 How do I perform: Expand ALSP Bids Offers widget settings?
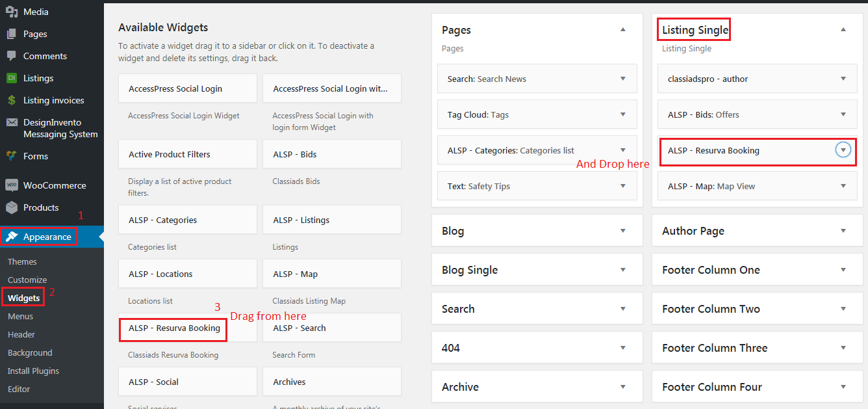pyautogui.click(x=843, y=114)
